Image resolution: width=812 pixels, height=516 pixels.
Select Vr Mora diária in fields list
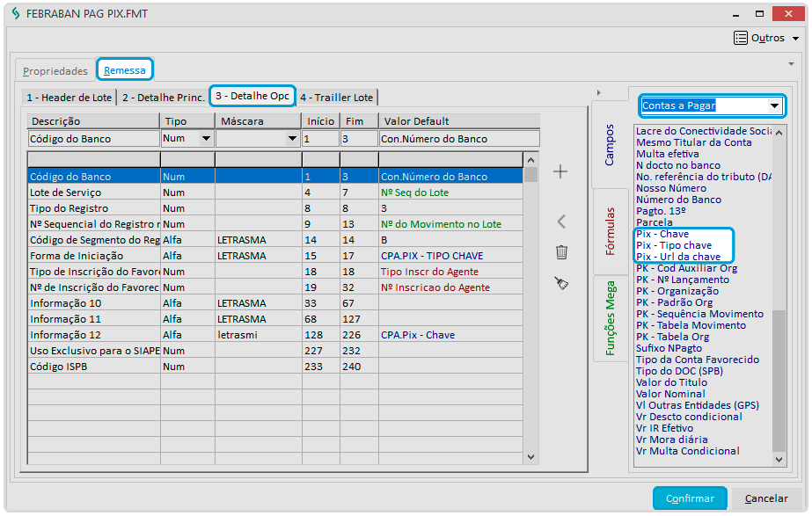point(671,440)
